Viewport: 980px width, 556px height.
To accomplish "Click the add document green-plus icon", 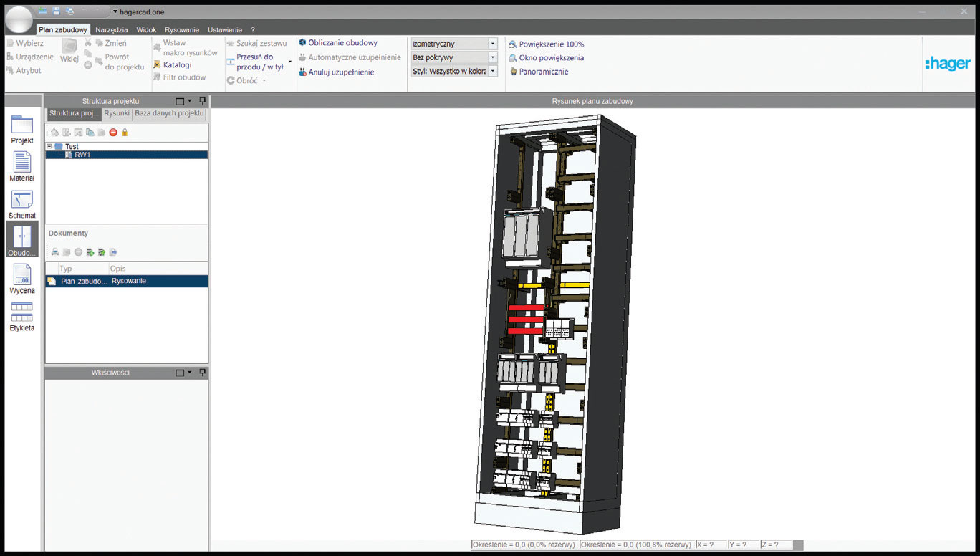I will (x=90, y=252).
